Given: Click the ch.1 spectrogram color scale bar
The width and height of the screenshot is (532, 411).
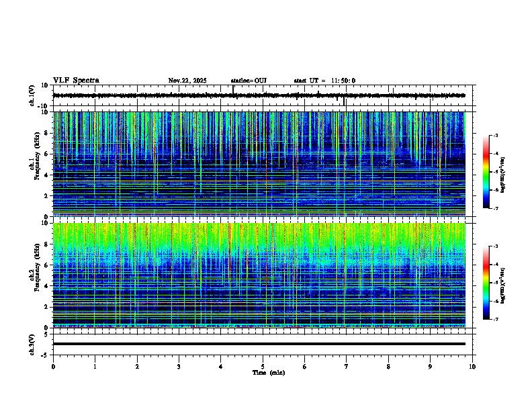Looking at the screenshot, I should click(x=486, y=172).
